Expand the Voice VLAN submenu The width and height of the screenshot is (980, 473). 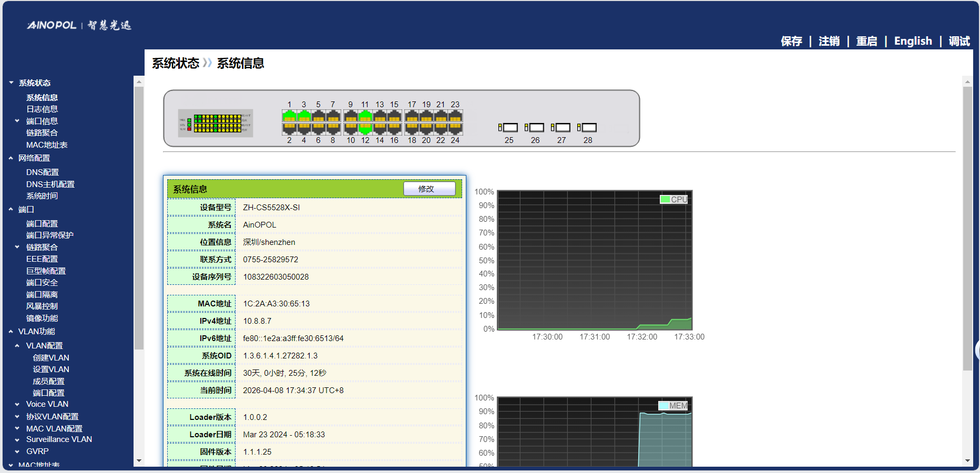pos(17,405)
